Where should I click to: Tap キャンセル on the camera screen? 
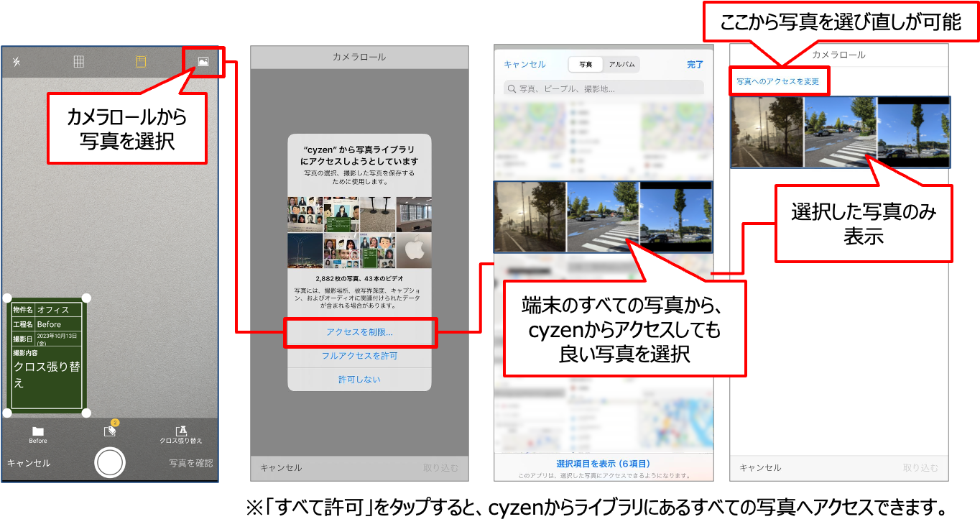[29, 463]
